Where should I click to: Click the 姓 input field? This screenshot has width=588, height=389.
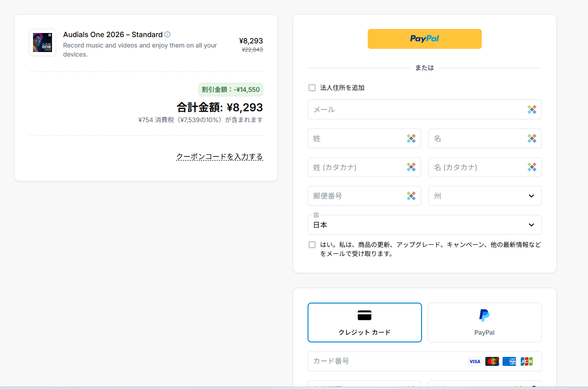364,138
